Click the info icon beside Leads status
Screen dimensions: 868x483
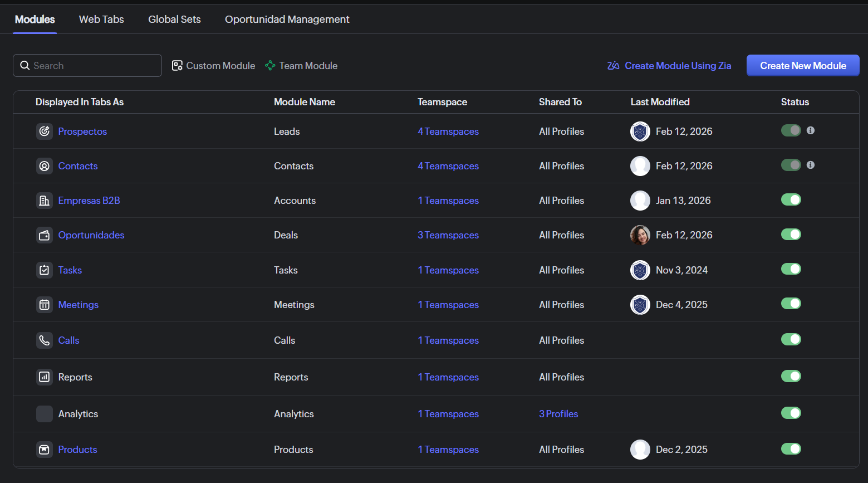(811, 130)
